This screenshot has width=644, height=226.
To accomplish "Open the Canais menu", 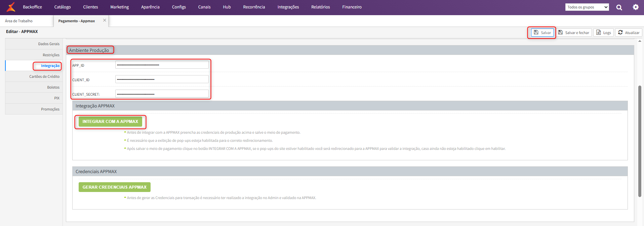I will [x=204, y=7].
